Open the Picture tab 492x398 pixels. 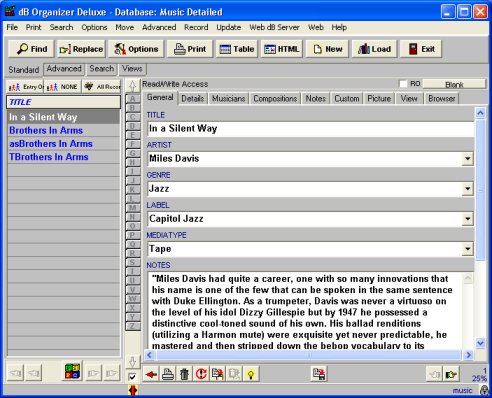pyautogui.click(x=379, y=99)
